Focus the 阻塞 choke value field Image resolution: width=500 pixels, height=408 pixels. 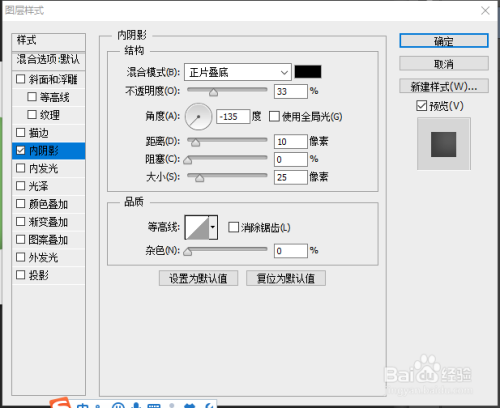(290, 159)
